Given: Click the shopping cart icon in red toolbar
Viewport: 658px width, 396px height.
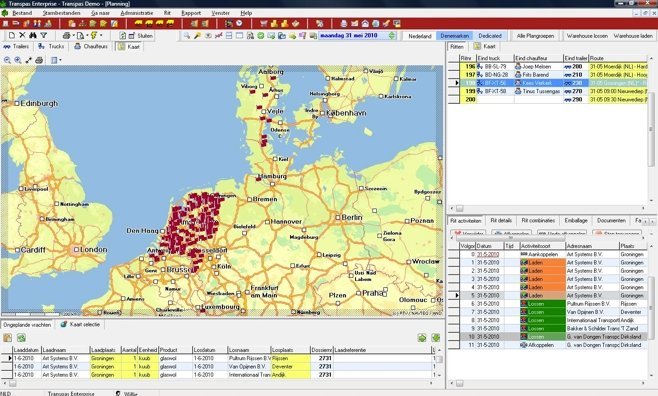Looking at the screenshot, I should tap(264, 23).
